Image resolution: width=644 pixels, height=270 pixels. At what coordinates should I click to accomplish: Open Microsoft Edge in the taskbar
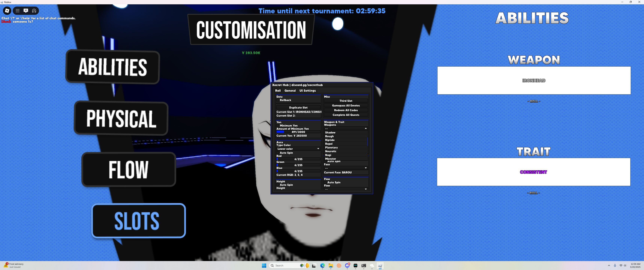point(322,265)
